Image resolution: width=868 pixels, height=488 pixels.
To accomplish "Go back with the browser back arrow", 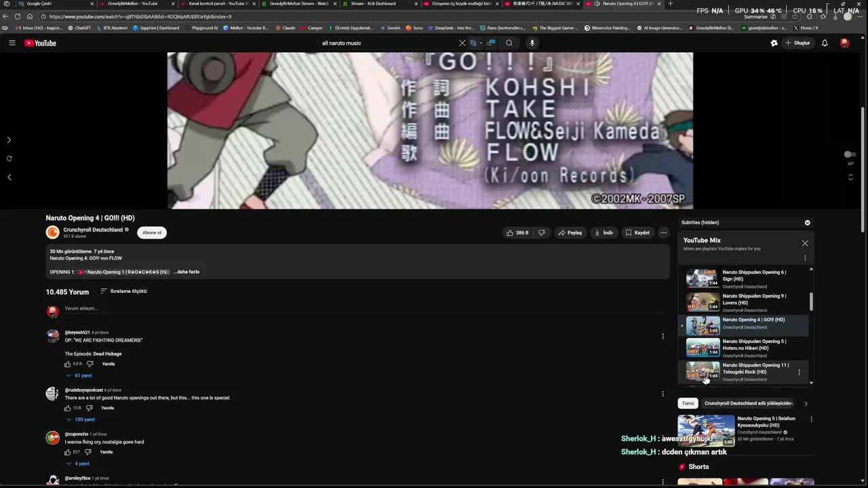I will [x=5, y=16].
